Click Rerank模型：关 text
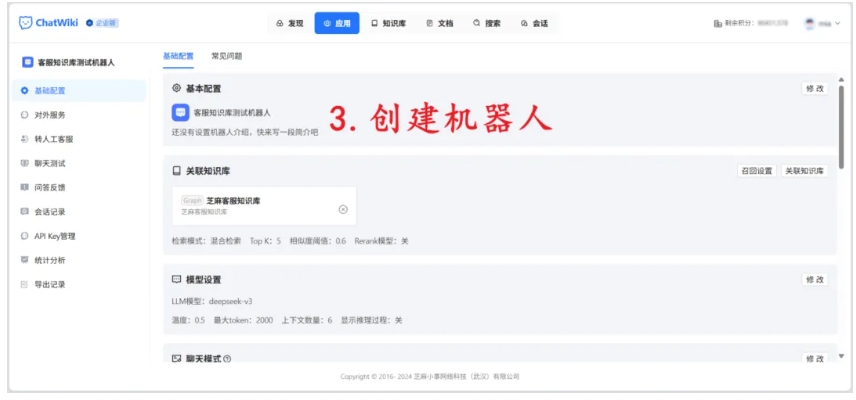The height and width of the screenshot is (400, 856). click(x=381, y=241)
